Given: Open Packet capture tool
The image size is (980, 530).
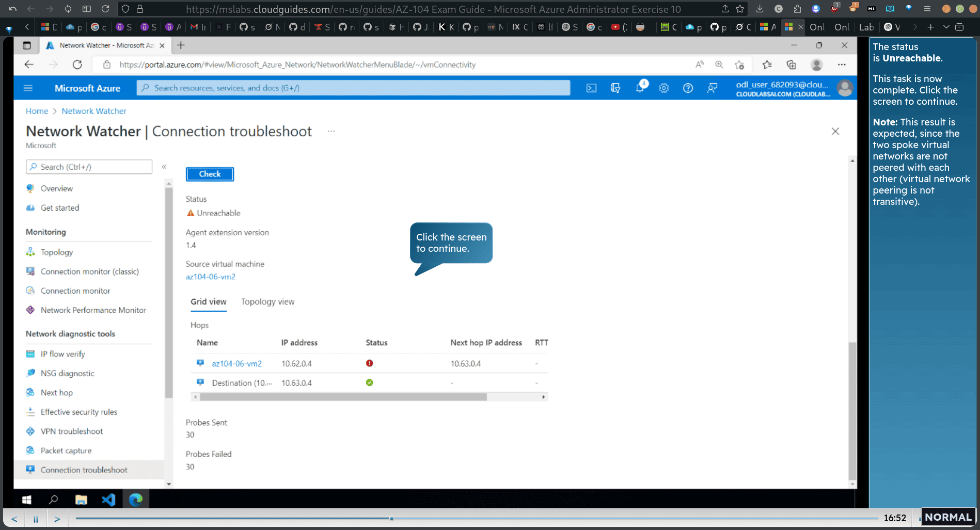Looking at the screenshot, I should (x=66, y=451).
